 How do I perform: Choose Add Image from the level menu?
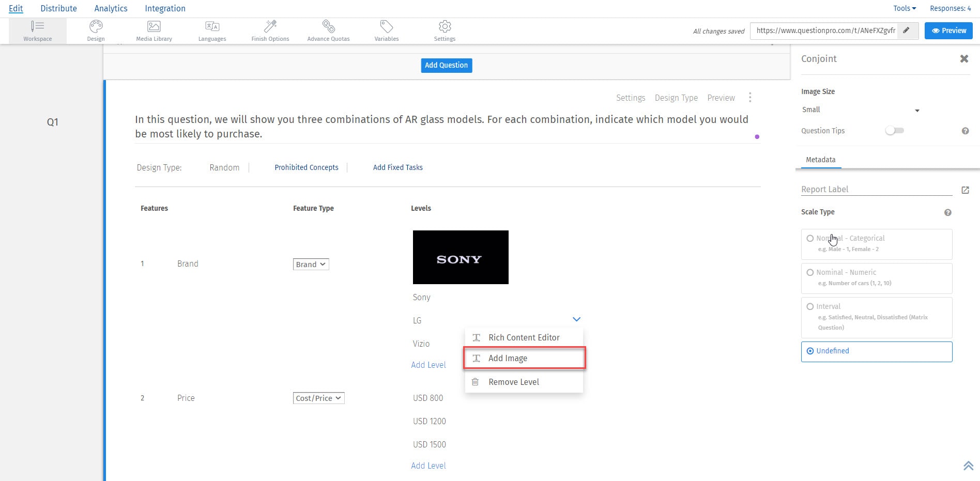point(525,359)
